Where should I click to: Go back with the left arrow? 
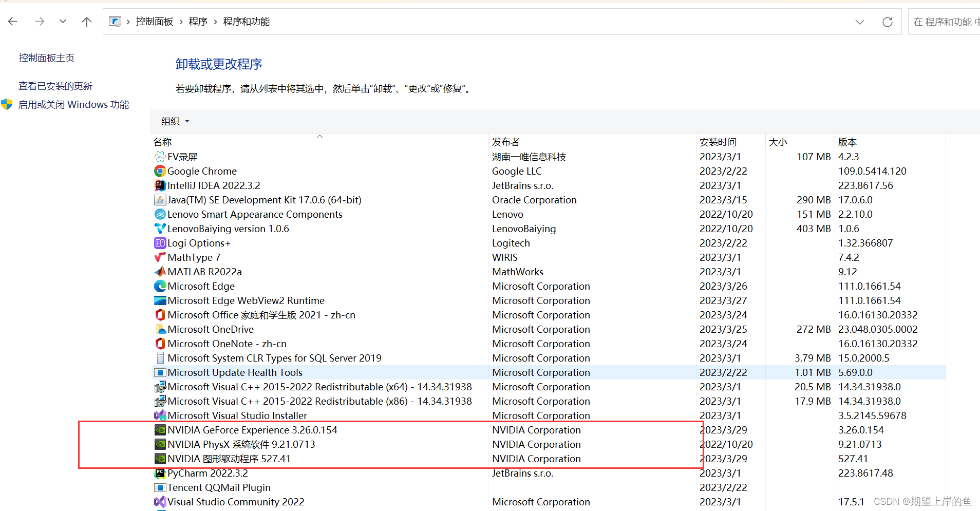[x=13, y=22]
